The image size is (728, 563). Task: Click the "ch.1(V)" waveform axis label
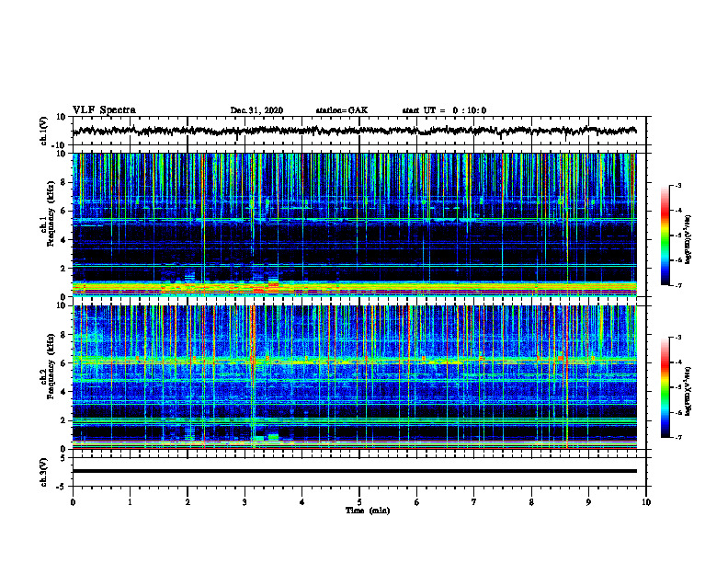(44, 131)
